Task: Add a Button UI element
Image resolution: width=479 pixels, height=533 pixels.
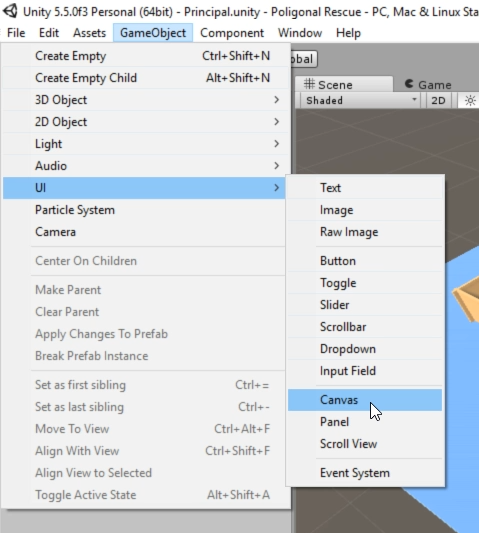Action: coord(365,261)
